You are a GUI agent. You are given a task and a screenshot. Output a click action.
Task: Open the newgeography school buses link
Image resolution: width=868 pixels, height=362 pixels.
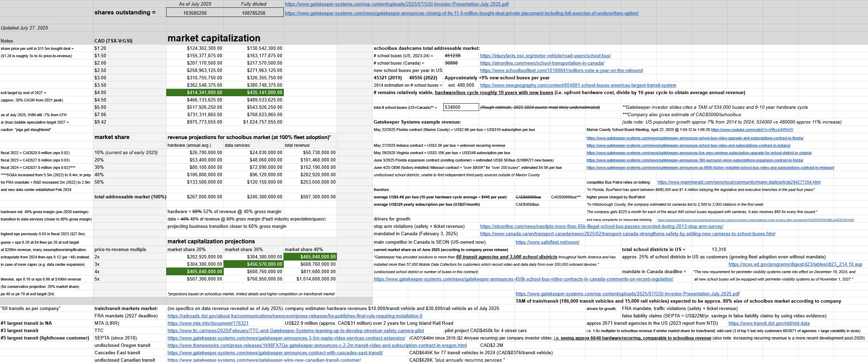click(578, 85)
